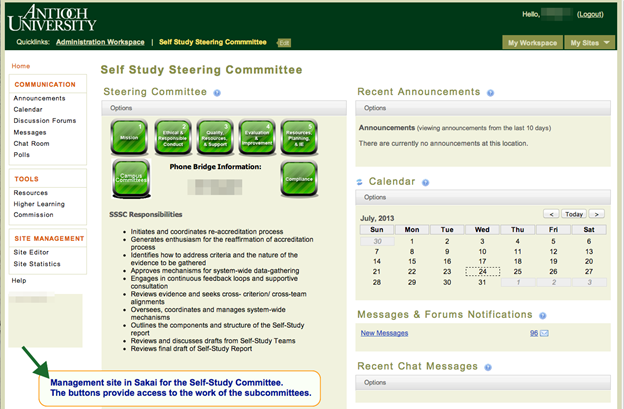Open Evaluation & Improvement green button
The image size is (624, 409).
click(x=257, y=137)
